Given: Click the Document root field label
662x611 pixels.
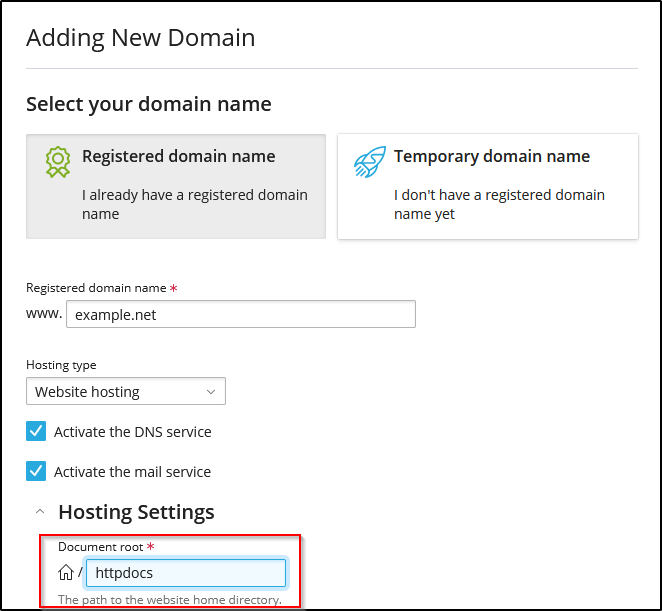Looking at the screenshot, I should (100, 547).
